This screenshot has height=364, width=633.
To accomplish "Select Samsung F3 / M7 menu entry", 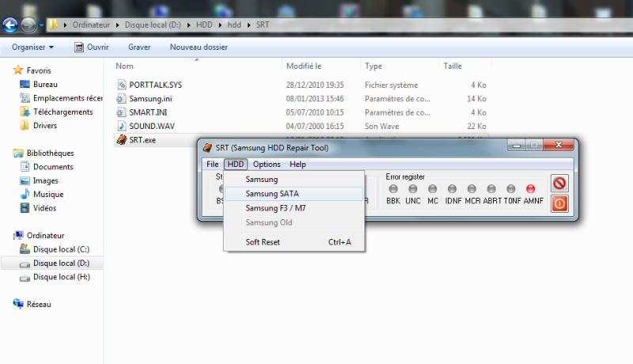I will point(275,208).
